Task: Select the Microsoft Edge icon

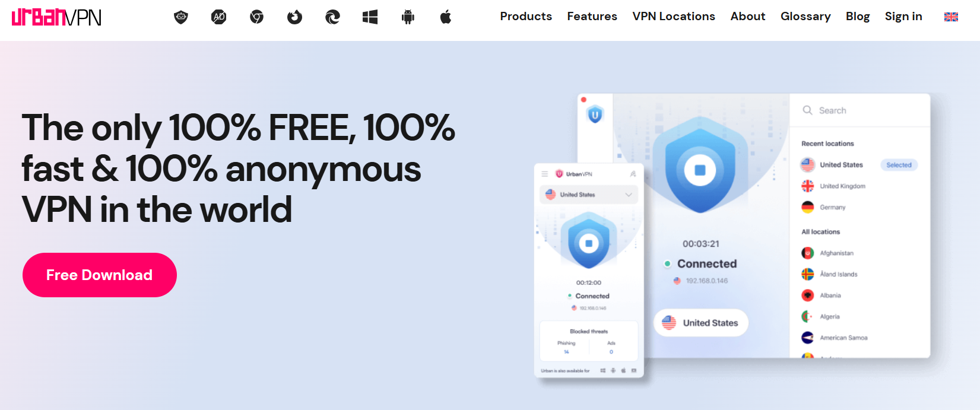Action: point(332,17)
